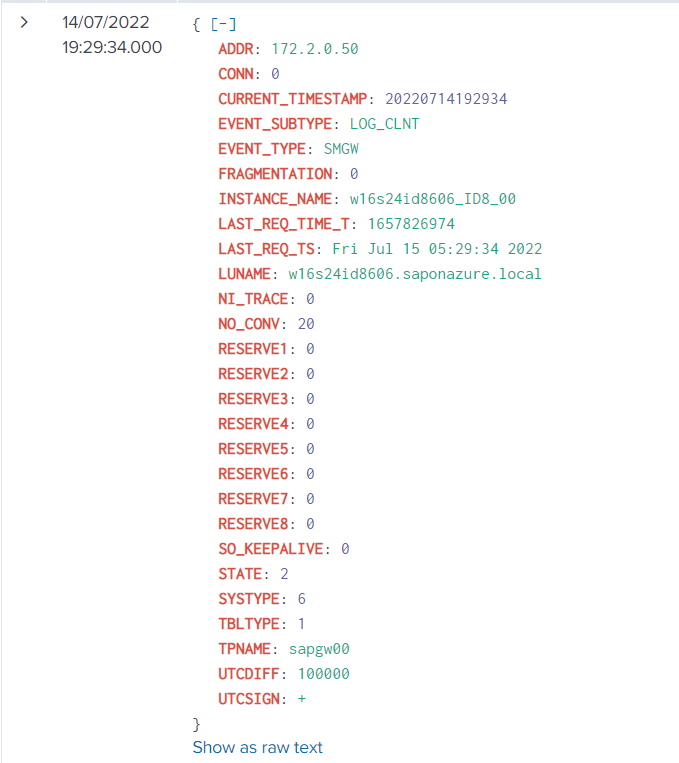Select the TBLTYPE value 1
The width and height of the screenshot is (679, 763).
(x=301, y=623)
